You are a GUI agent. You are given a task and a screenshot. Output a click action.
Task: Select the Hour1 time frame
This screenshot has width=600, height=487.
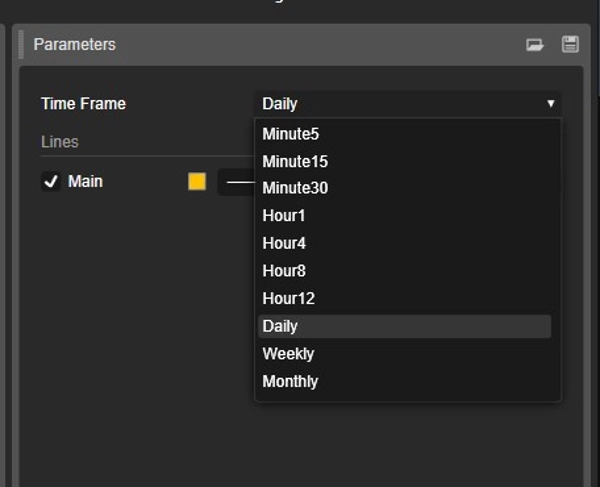point(284,215)
